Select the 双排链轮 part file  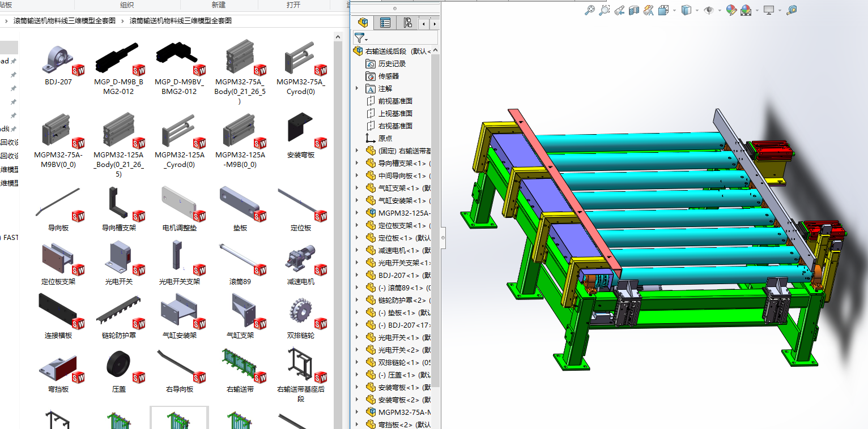coord(301,315)
